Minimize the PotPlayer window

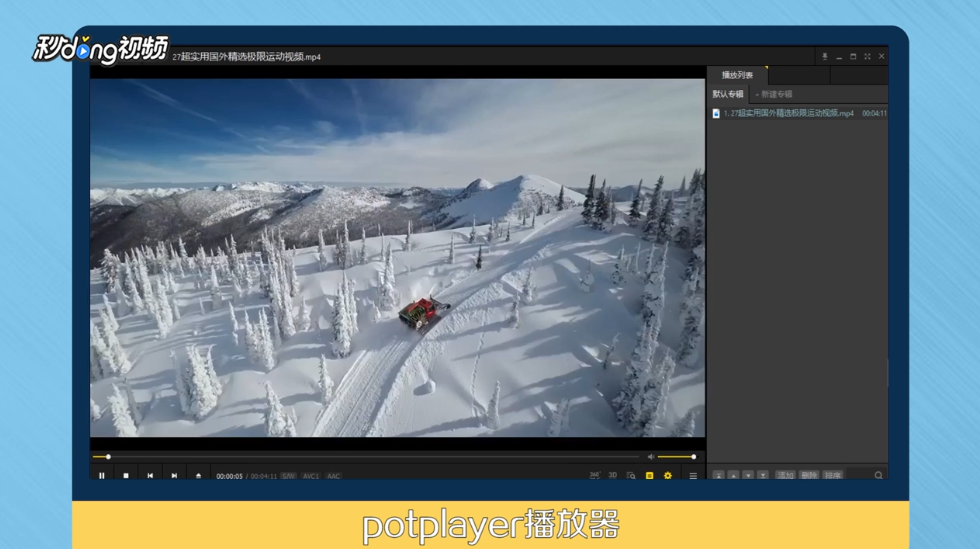[839, 57]
